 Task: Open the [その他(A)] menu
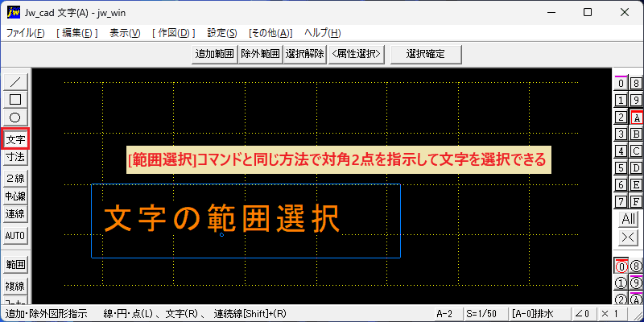coord(270,33)
